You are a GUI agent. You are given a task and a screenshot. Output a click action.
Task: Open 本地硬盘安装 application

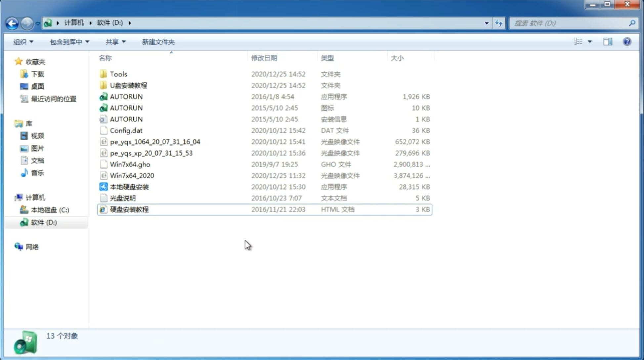(x=129, y=187)
